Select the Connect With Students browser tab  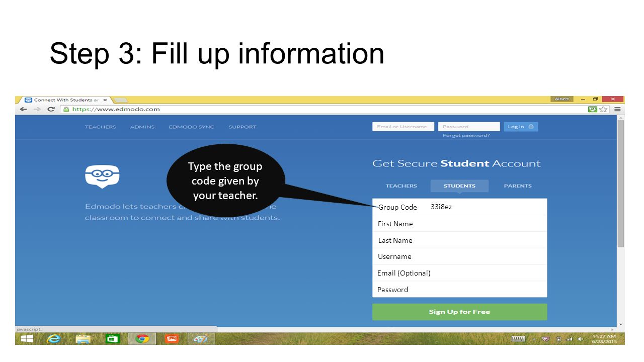(65, 100)
